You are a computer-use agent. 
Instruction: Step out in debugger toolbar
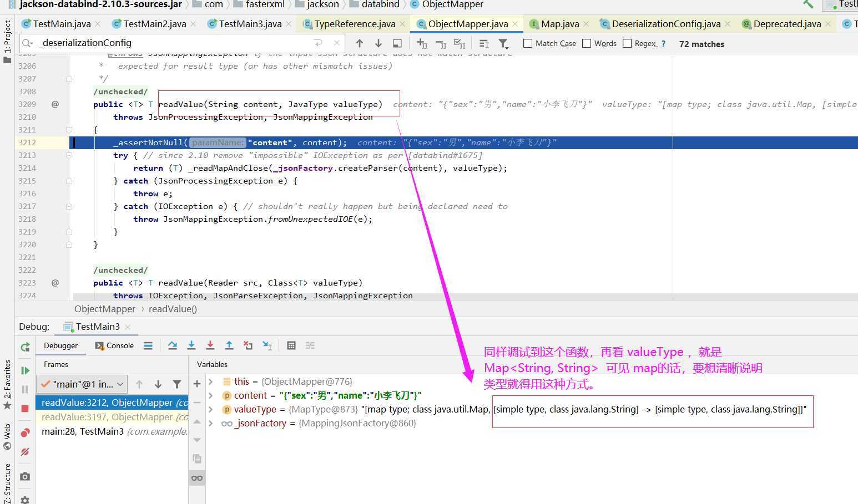pos(229,345)
